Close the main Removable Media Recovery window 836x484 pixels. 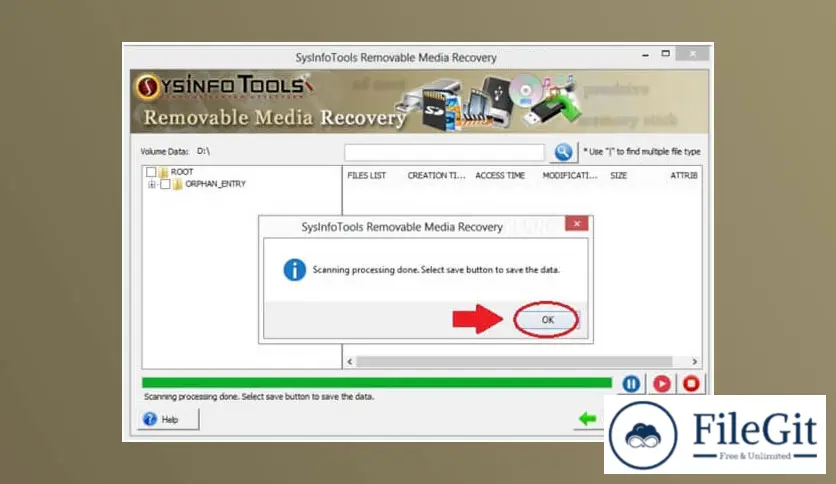pos(693,53)
